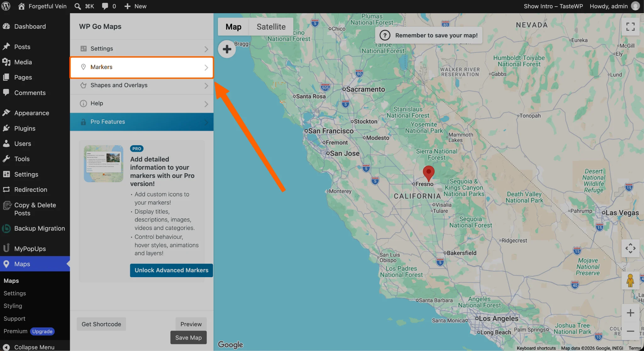Click the Backup Migration icon
Viewport: 644px width, 351px height.
pos(6,228)
